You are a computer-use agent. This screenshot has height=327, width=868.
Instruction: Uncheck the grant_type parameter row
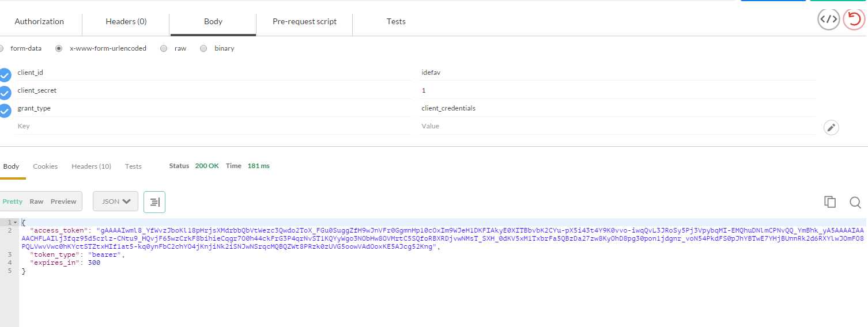(x=5, y=111)
